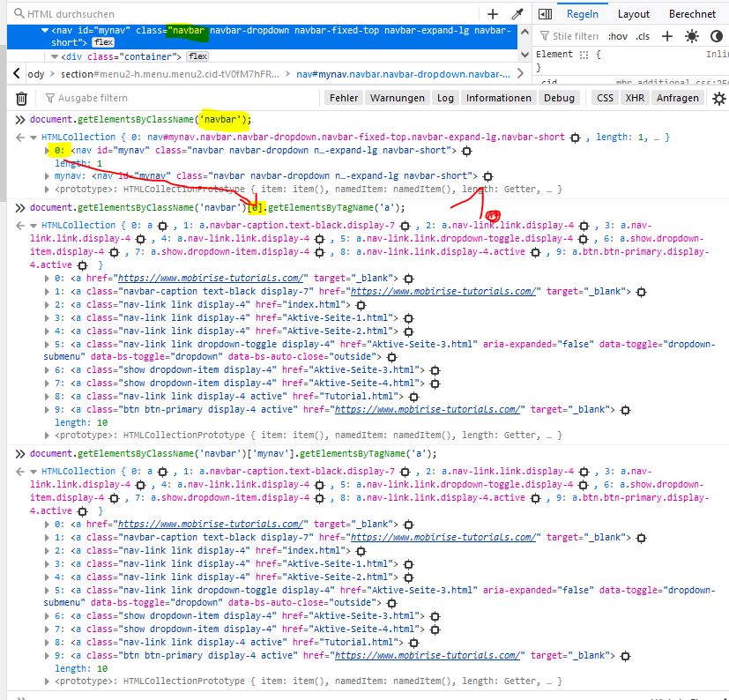
Task: Expand entry 0 nav#mynav in the collection
Action: pyautogui.click(x=48, y=151)
